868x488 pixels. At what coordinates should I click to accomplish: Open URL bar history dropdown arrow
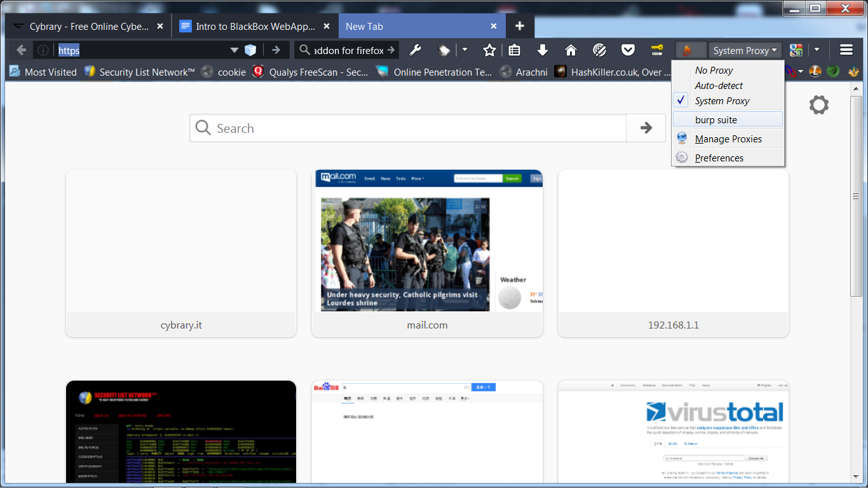tap(234, 50)
